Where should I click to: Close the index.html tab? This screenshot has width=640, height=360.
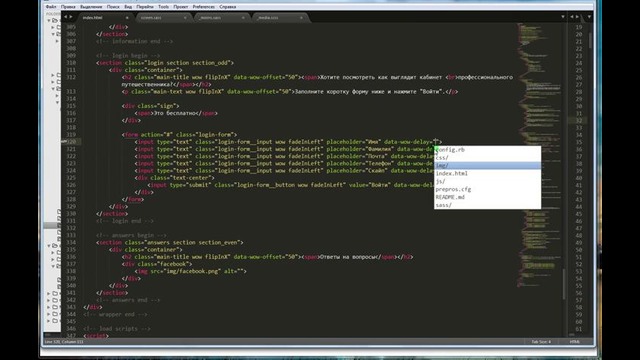127,18
